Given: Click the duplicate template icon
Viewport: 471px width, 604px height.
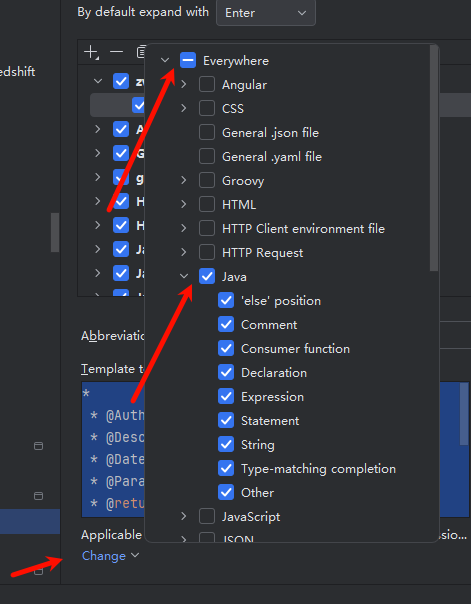Looking at the screenshot, I should click(141, 52).
